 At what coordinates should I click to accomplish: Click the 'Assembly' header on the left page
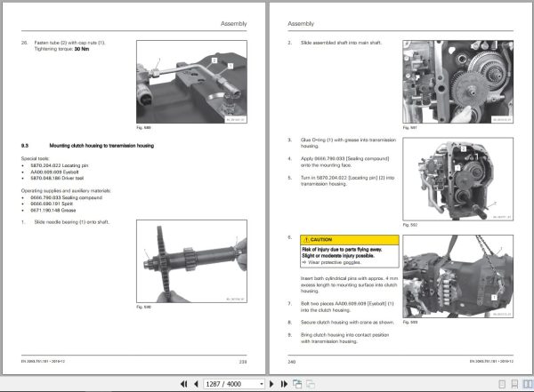click(233, 23)
